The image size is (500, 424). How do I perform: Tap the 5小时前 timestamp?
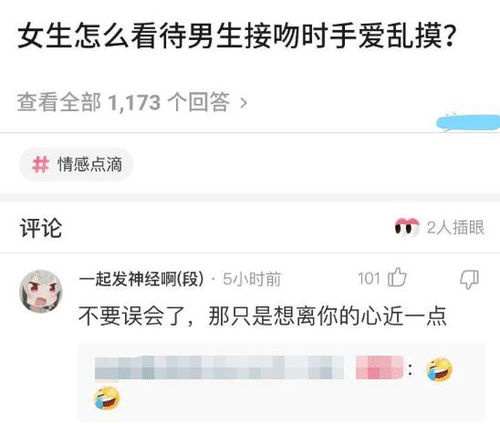252,279
